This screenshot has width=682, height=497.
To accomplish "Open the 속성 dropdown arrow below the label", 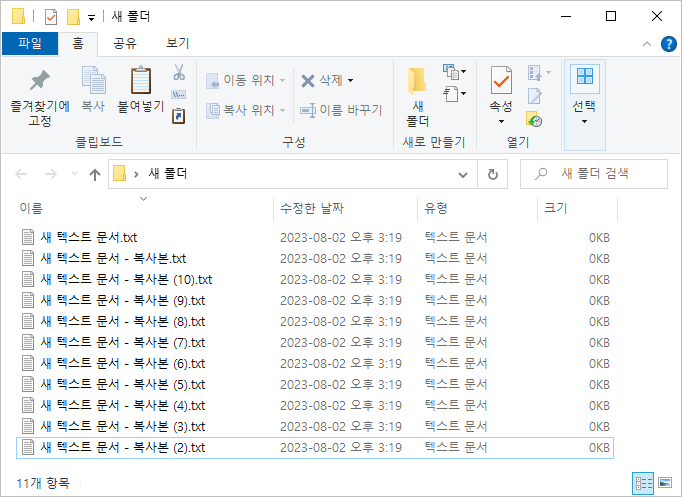I will pyautogui.click(x=501, y=122).
